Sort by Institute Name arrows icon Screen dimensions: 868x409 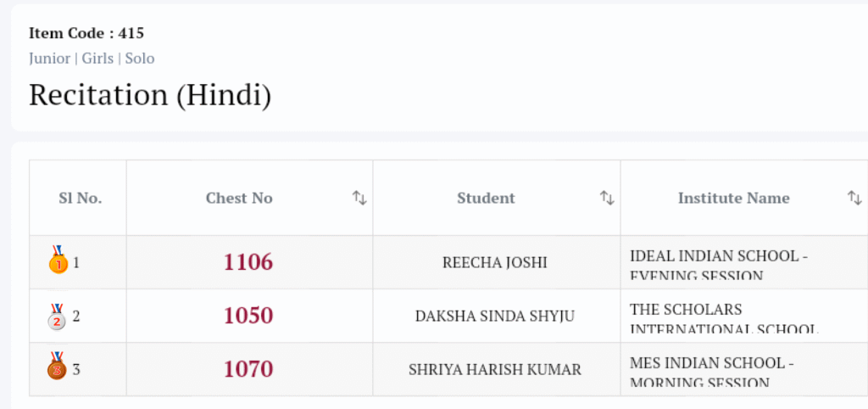click(854, 198)
